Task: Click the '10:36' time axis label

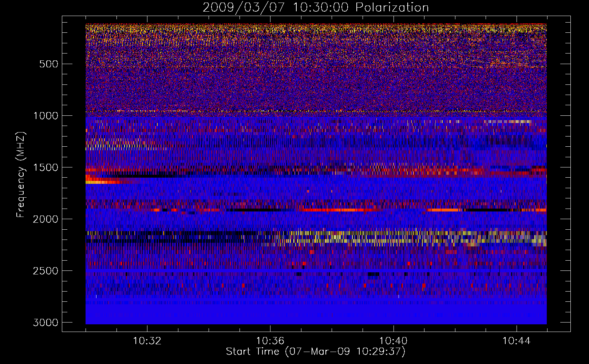Action: 270,341
